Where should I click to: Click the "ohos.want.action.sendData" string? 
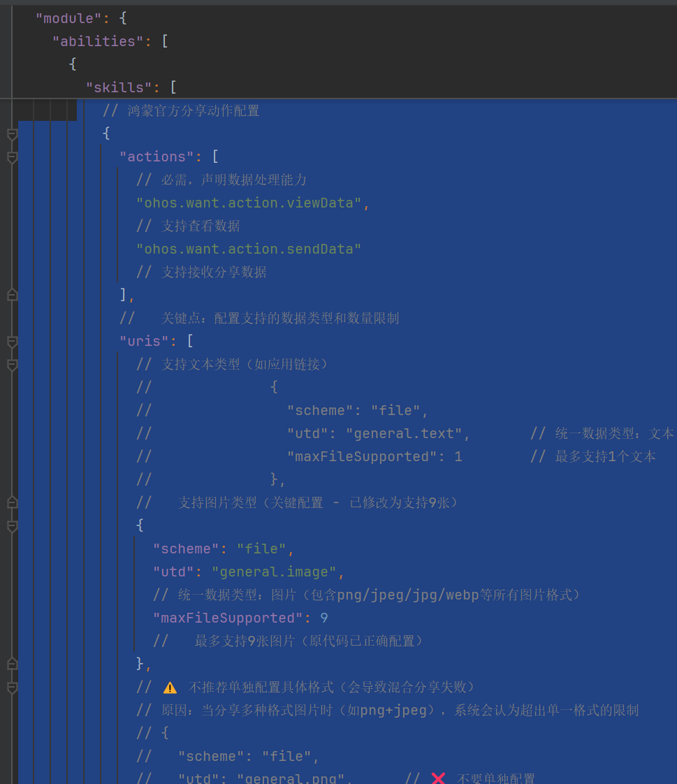pos(249,249)
